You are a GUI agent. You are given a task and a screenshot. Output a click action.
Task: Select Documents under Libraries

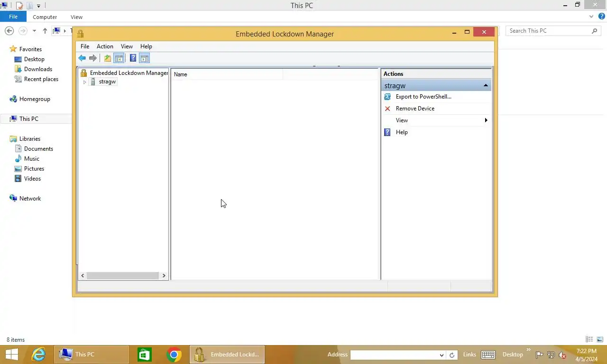click(x=38, y=149)
